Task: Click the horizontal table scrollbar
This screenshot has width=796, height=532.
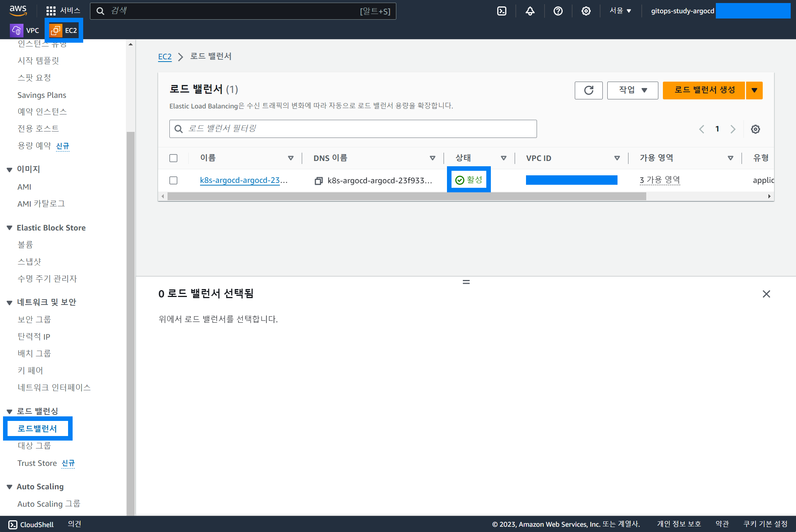Action: point(407,196)
